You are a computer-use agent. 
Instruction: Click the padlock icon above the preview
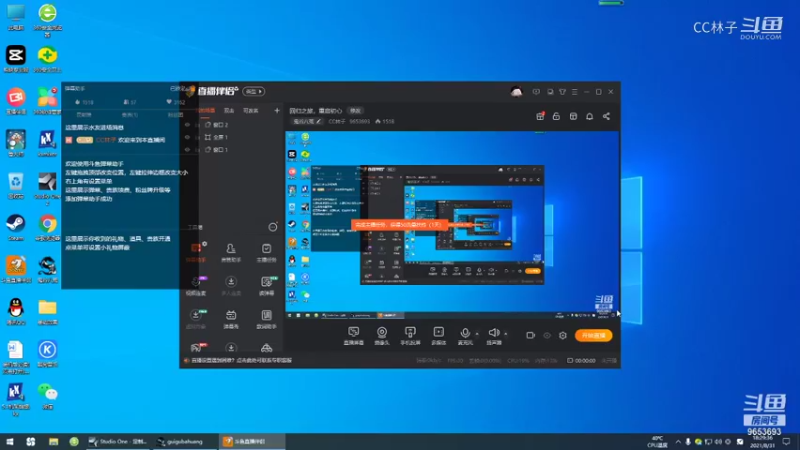[556, 116]
